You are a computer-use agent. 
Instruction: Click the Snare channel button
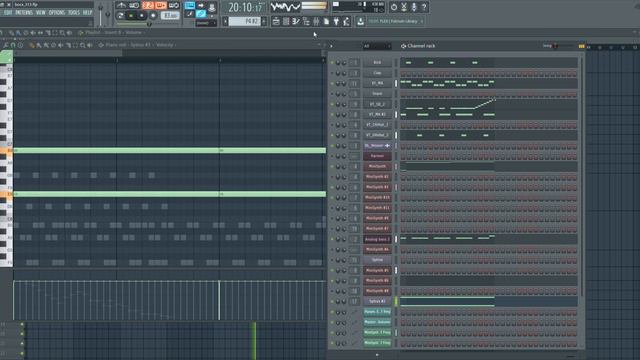coord(377,94)
